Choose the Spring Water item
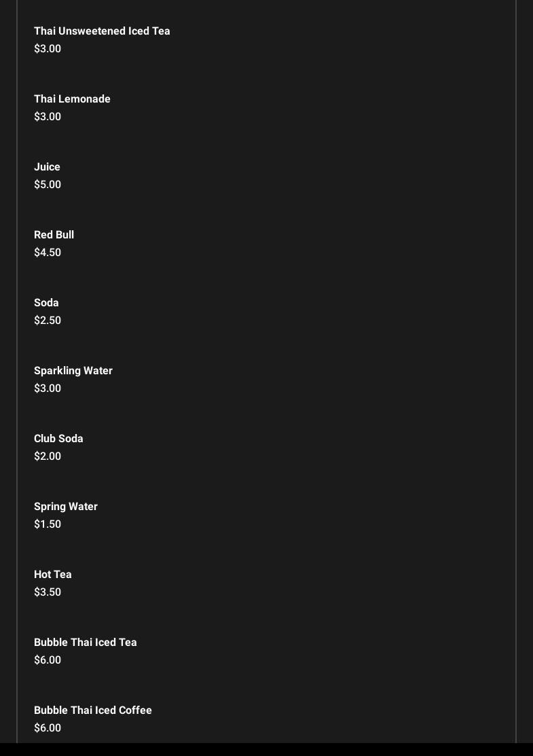 click(66, 507)
